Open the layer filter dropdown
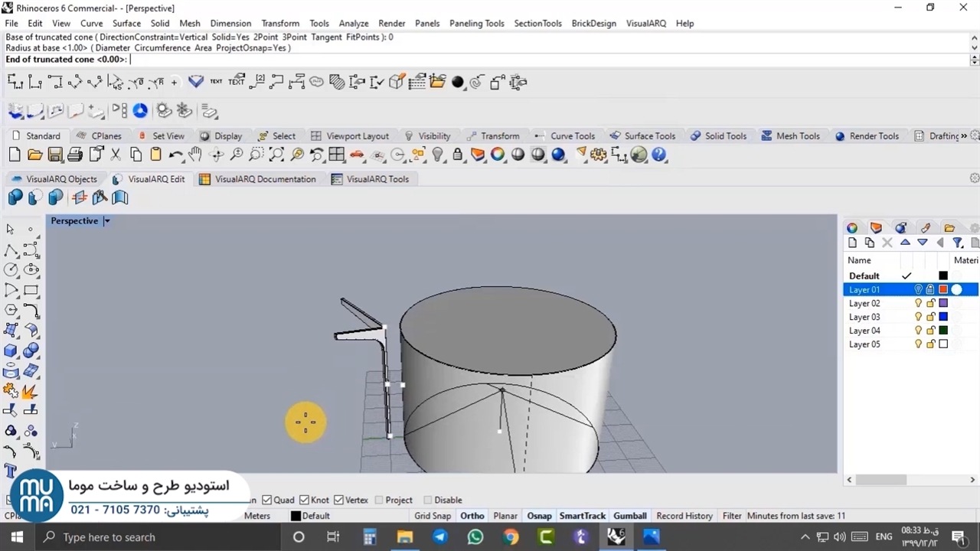980x551 pixels. [958, 243]
